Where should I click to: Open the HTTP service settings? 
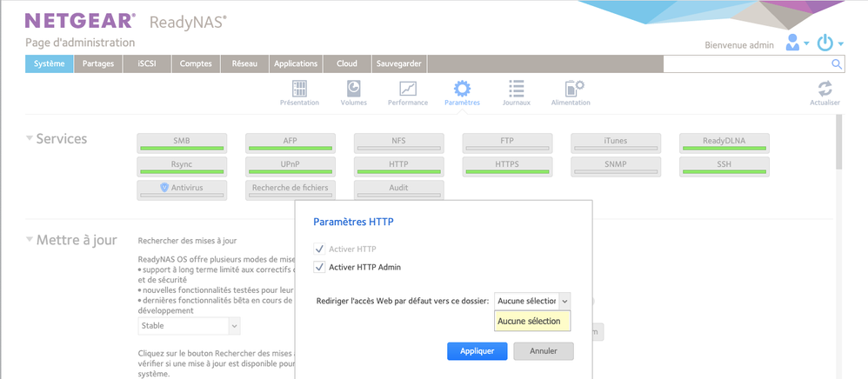[398, 167]
